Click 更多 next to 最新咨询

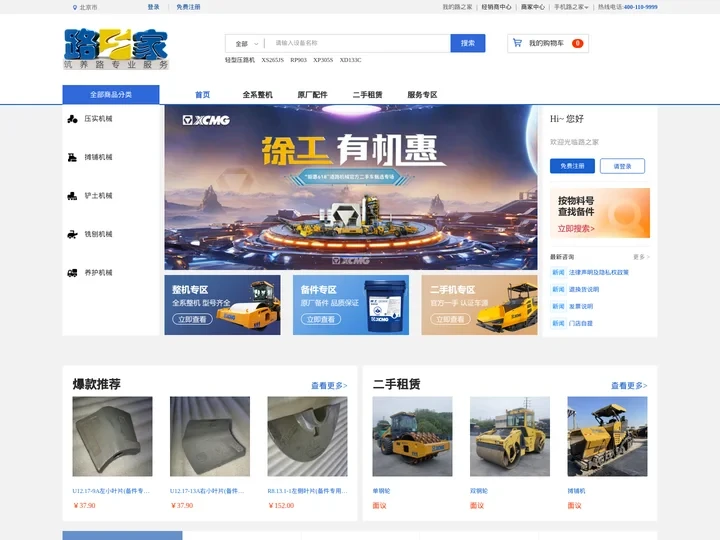[x=641, y=257]
